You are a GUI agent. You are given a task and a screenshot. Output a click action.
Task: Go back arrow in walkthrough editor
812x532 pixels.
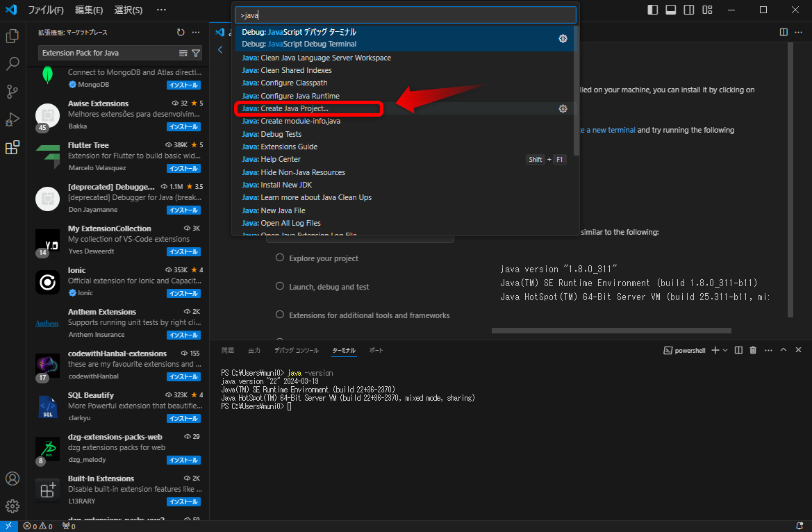pyautogui.click(x=220, y=50)
